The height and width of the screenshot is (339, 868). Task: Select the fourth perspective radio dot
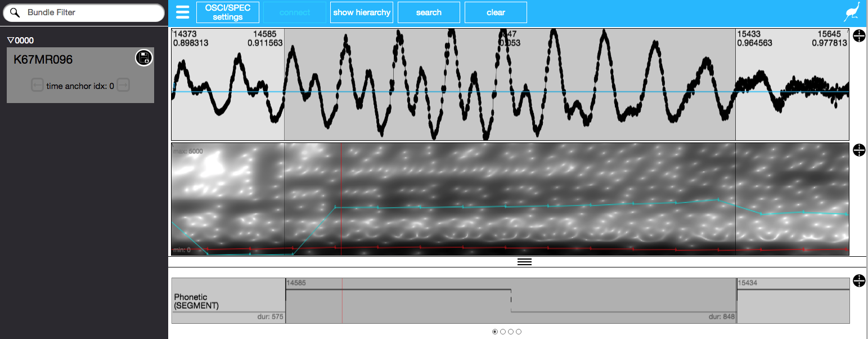[x=519, y=332]
